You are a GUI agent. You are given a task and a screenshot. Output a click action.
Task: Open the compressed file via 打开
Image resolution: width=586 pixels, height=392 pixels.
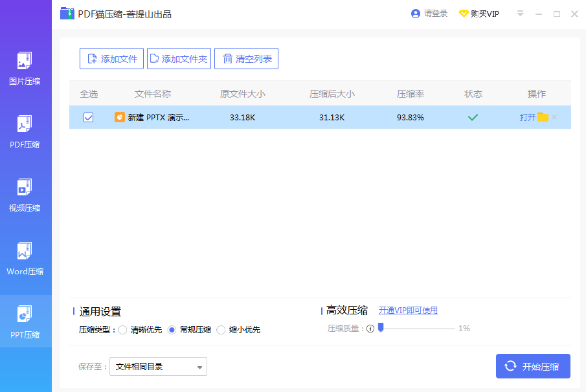coord(527,118)
